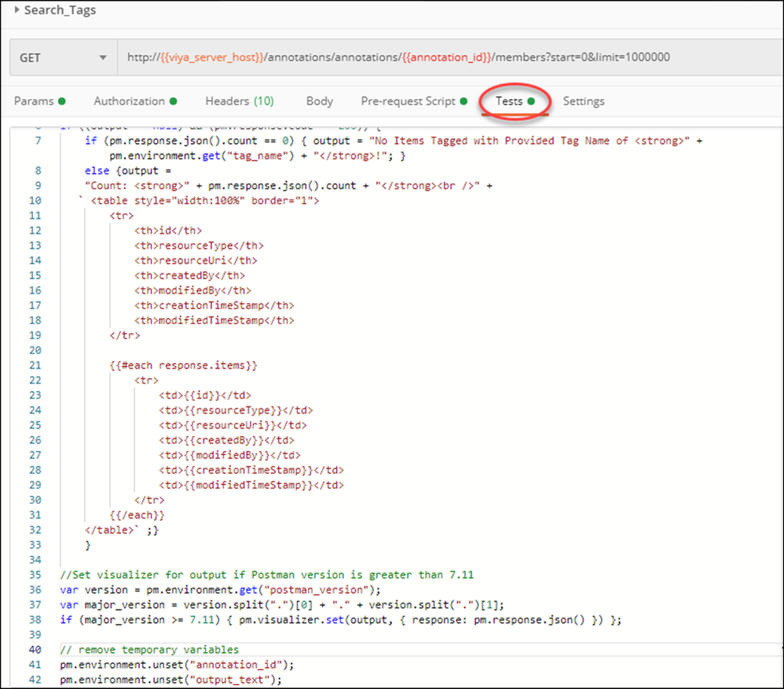Image resolution: width=784 pixels, height=689 pixels.
Task: Click the '<th>resourceUri</th>' line
Action: pos(196,261)
